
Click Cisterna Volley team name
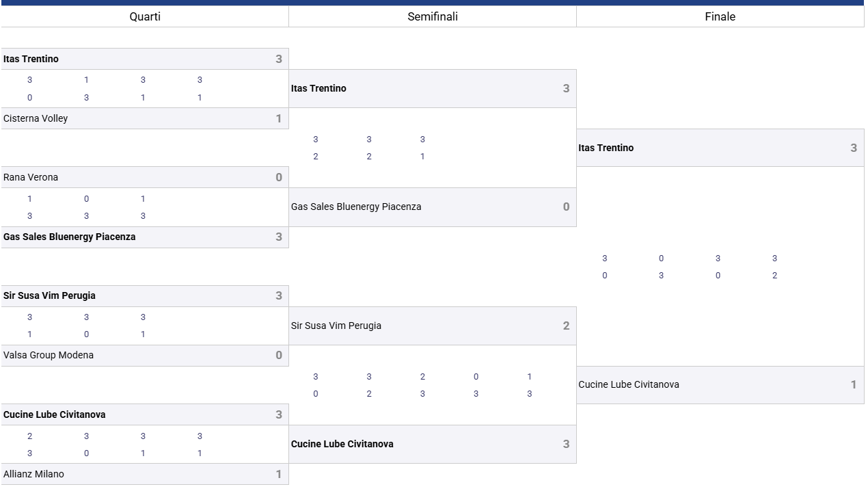tap(36, 118)
